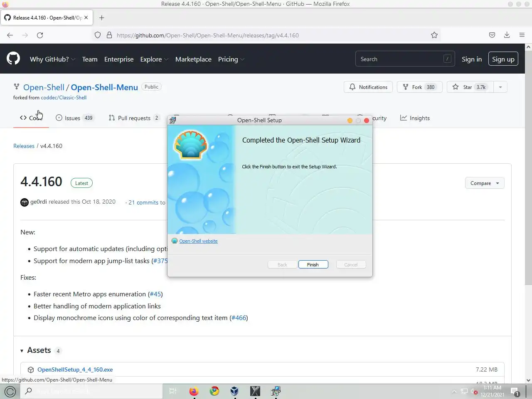
Task: Open the Pull requests tab
Action: [x=134, y=118]
